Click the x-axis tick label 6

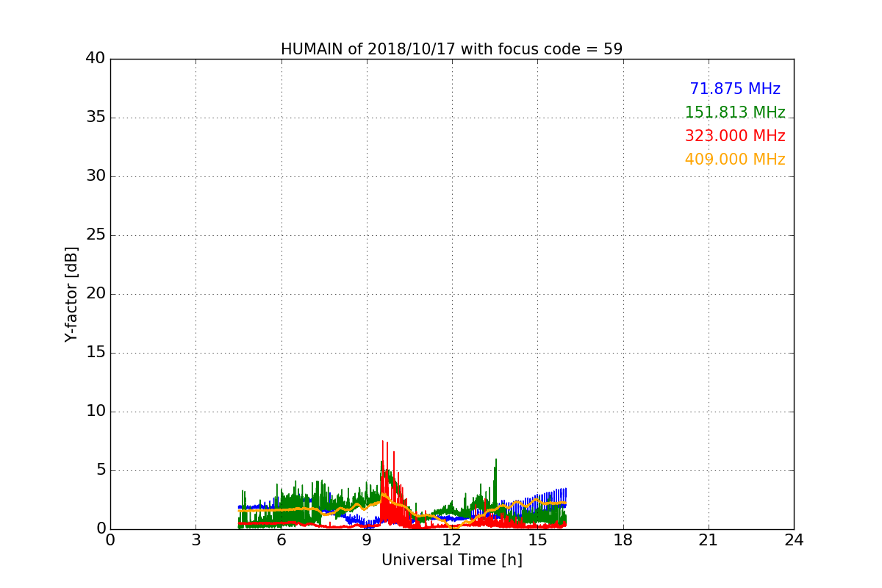click(281, 540)
